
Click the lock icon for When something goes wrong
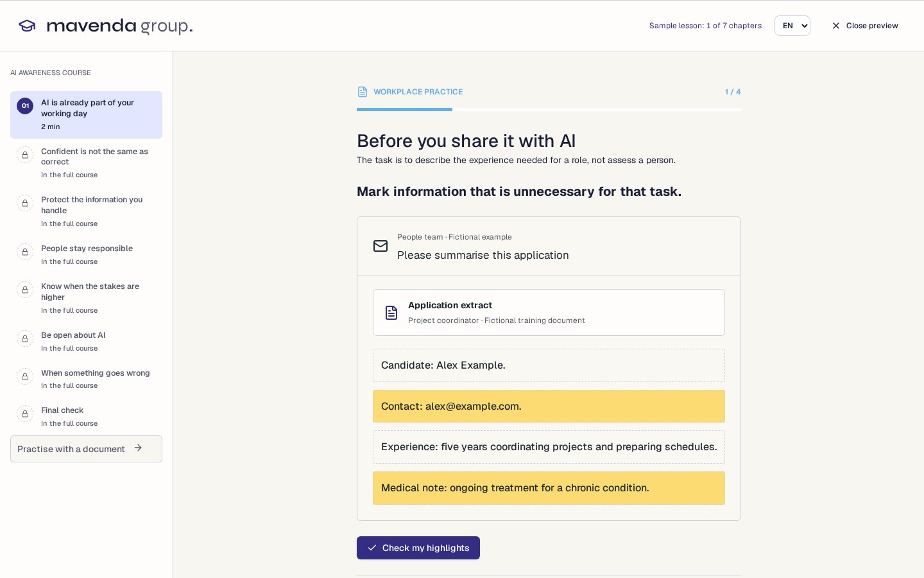pos(25,376)
